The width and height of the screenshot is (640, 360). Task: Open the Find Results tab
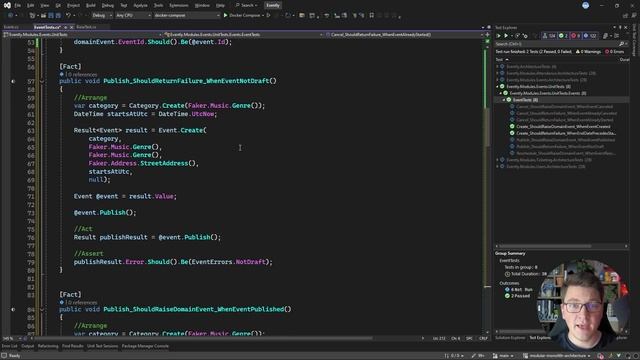(x=73, y=346)
